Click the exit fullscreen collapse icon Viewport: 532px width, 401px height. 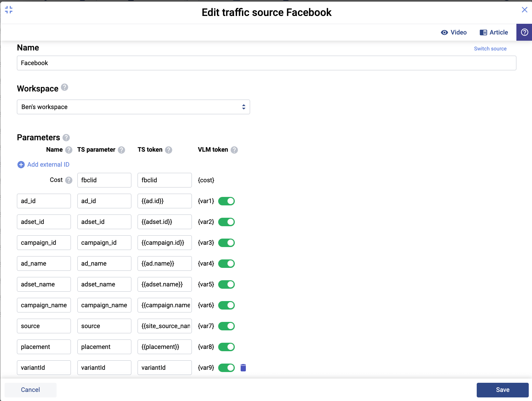tap(9, 10)
